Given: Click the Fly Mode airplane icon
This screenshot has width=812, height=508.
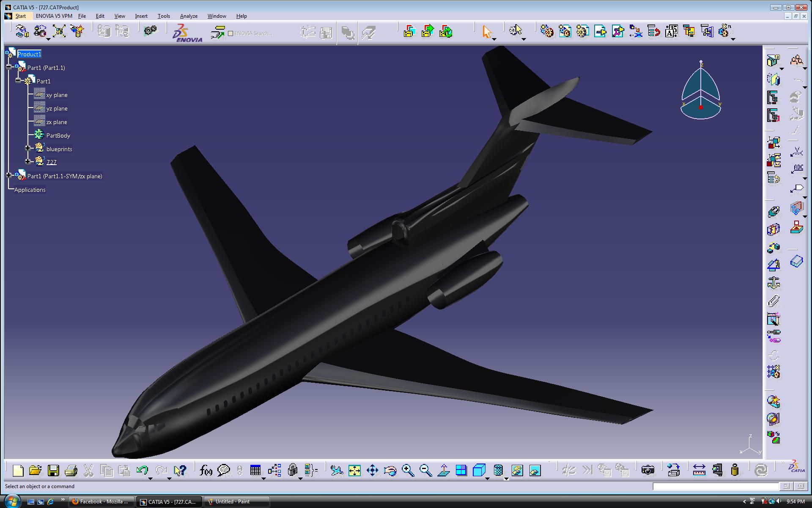Looking at the screenshot, I should tap(337, 470).
